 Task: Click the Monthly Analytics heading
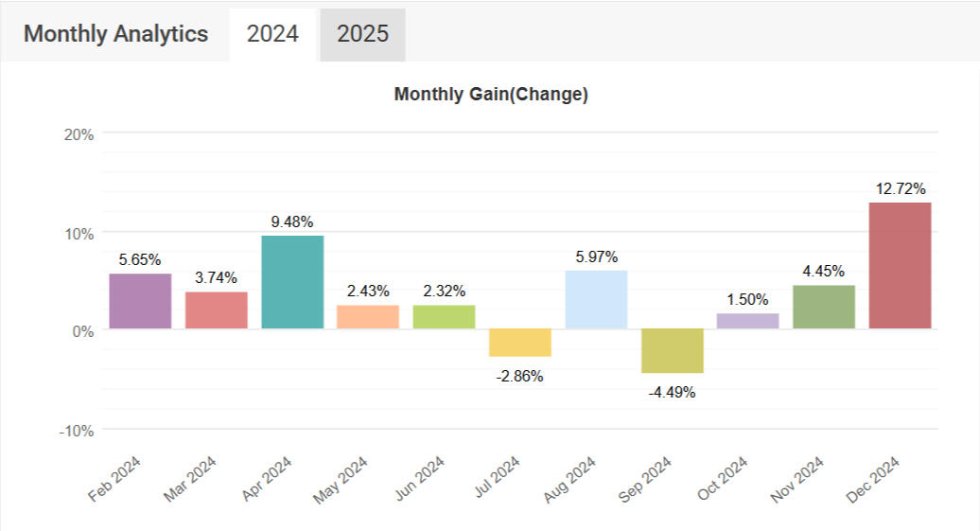(x=115, y=34)
